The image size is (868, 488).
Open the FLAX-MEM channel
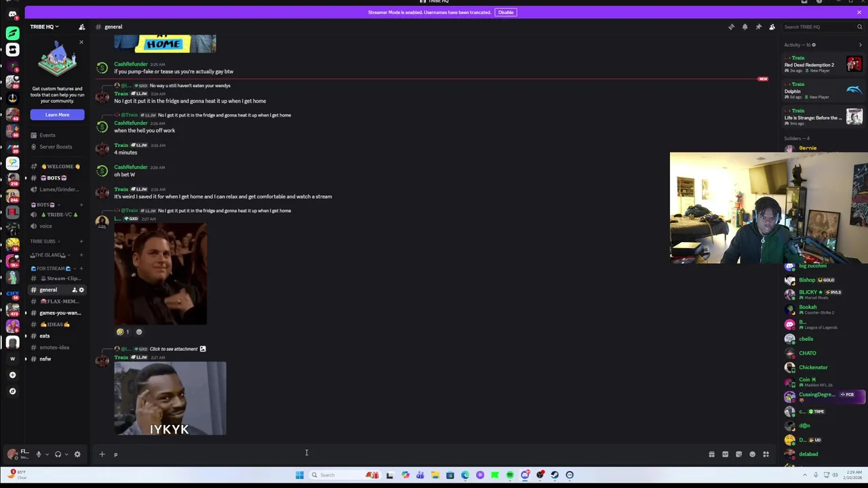[x=57, y=302]
